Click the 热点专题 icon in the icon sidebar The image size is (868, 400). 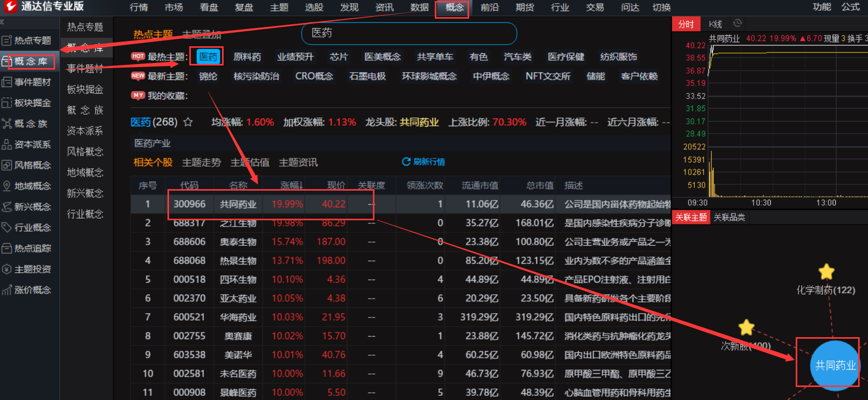click(x=7, y=41)
